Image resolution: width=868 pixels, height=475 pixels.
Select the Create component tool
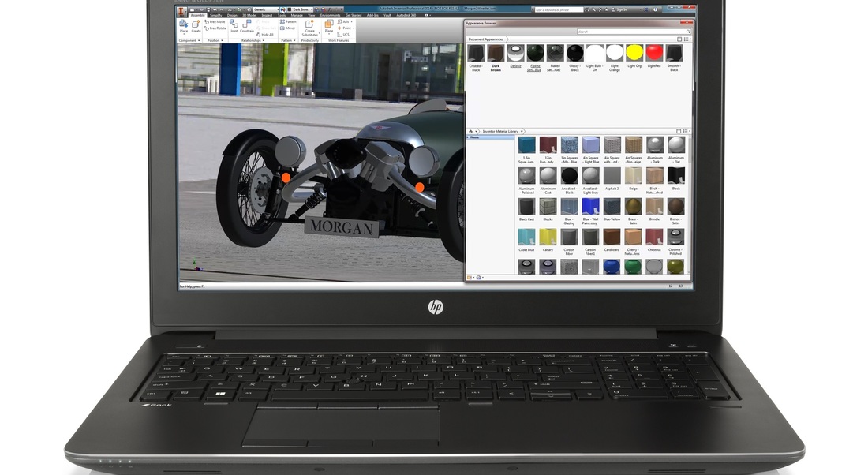pyautogui.click(x=196, y=26)
